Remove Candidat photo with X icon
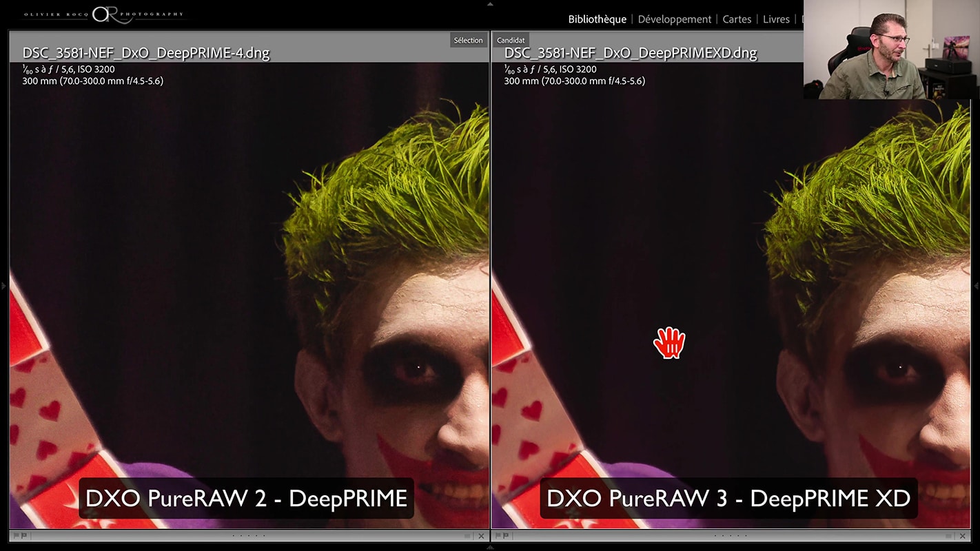Image resolution: width=980 pixels, height=551 pixels. (963, 536)
